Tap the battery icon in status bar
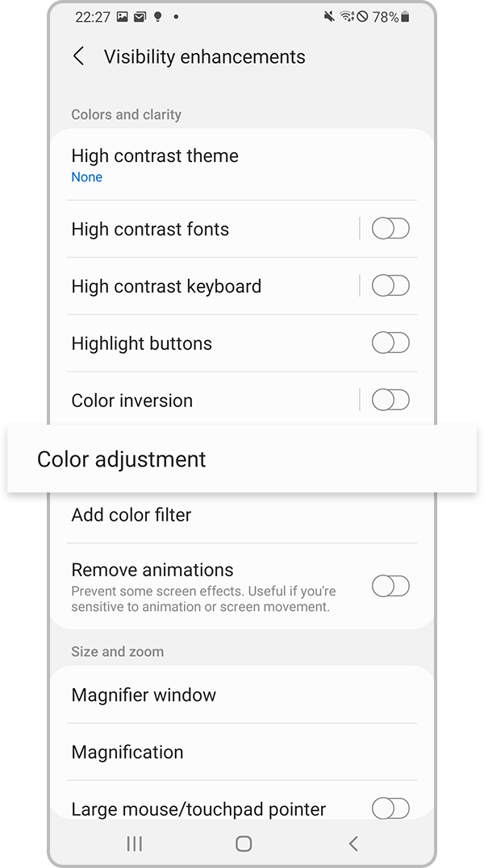Viewport: 484px width, 868px height. [x=405, y=17]
